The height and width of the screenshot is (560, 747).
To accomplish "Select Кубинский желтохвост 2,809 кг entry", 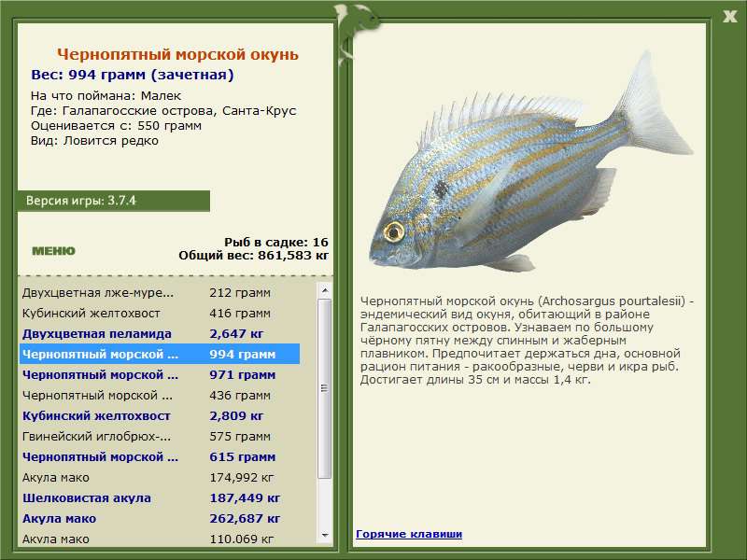I will pyautogui.click(x=160, y=415).
